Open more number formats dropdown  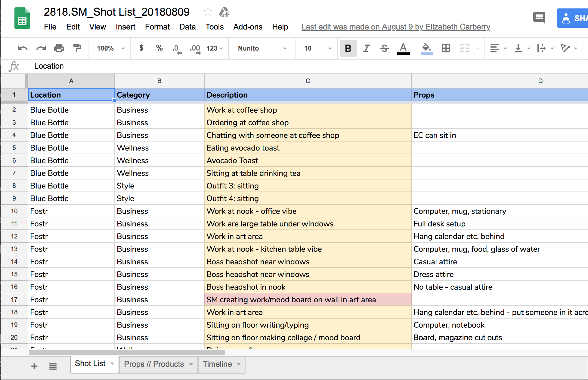pyautogui.click(x=215, y=48)
